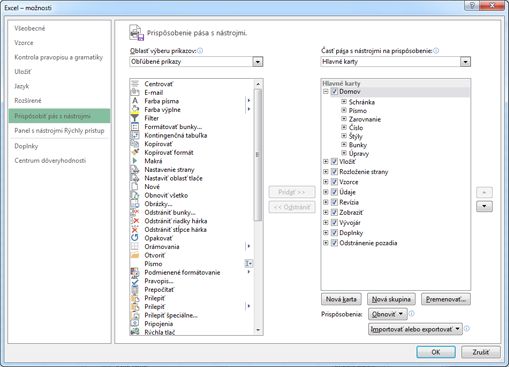
Task: Expand the Vložiť tree node
Action: point(326,162)
